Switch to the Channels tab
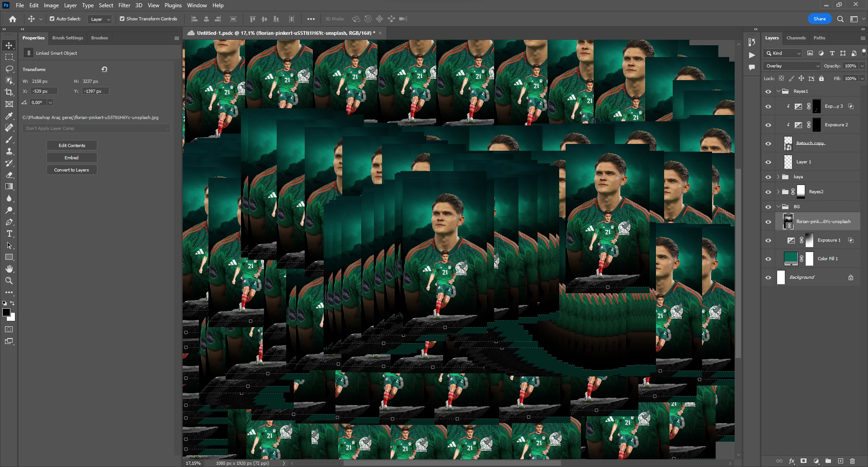The image size is (868, 467). click(796, 38)
